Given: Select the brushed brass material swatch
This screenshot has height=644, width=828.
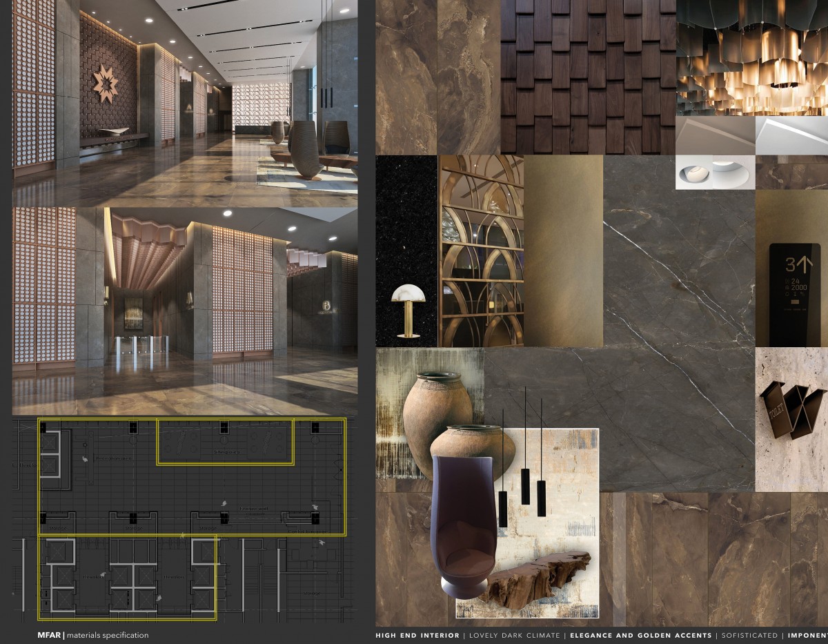Looking at the screenshot, I should pyautogui.click(x=563, y=251).
